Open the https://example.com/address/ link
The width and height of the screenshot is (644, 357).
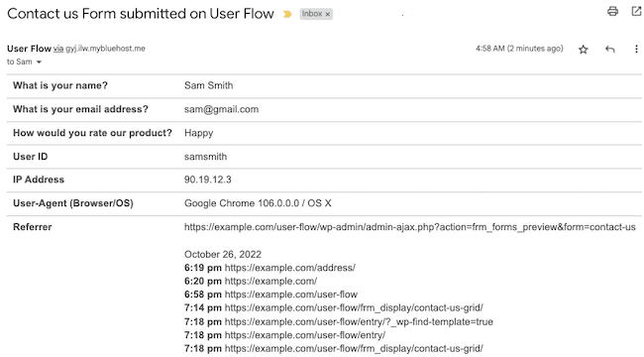click(290, 268)
